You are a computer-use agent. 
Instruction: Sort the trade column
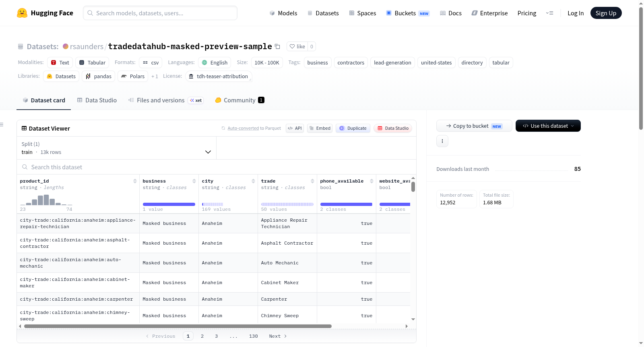pos(312,181)
